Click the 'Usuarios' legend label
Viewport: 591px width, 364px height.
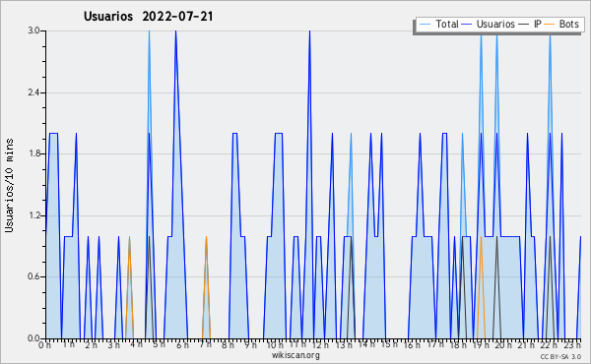[x=495, y=24]
